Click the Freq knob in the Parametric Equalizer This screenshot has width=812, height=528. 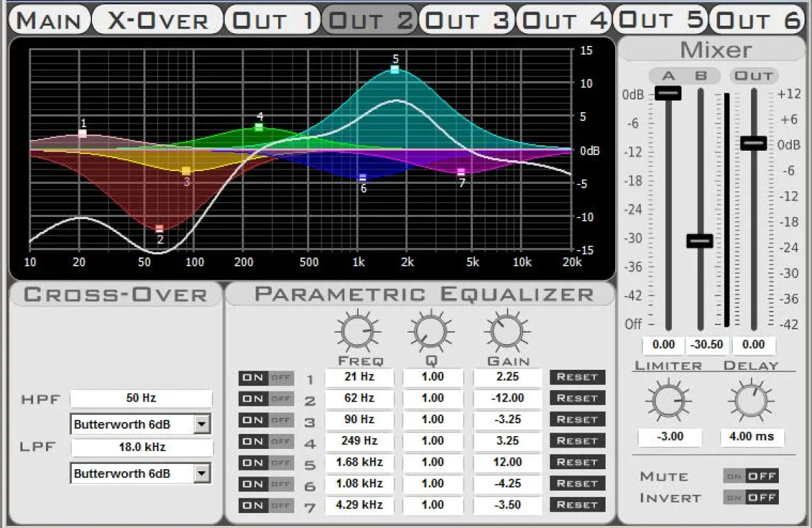coord(358,331)
